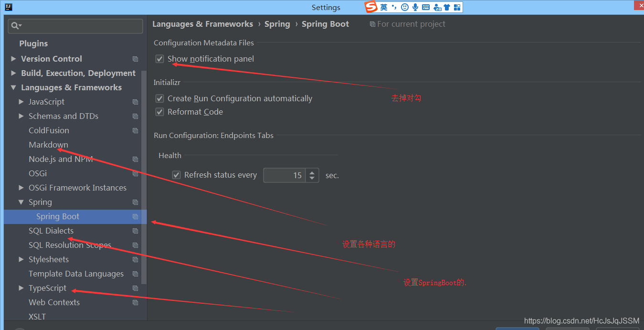Open the Sogou emoji smiley panel
The width and height of the screenshot is (644, 330).
tap(405, 7)
